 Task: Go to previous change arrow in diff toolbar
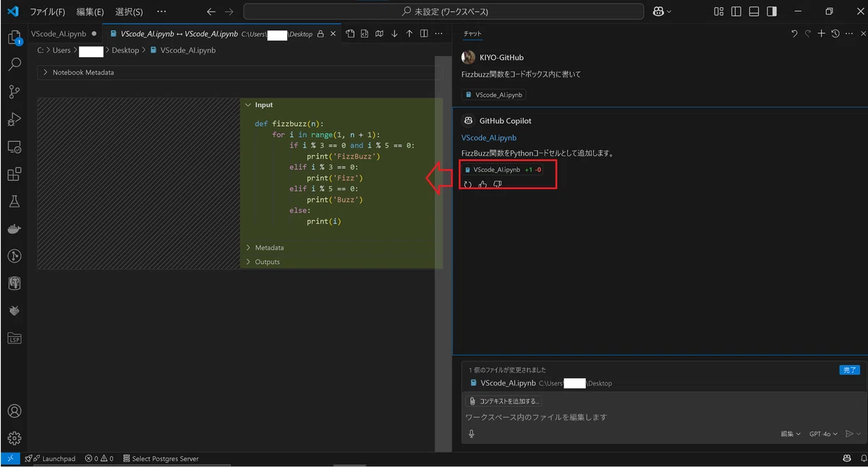point(409,33)
